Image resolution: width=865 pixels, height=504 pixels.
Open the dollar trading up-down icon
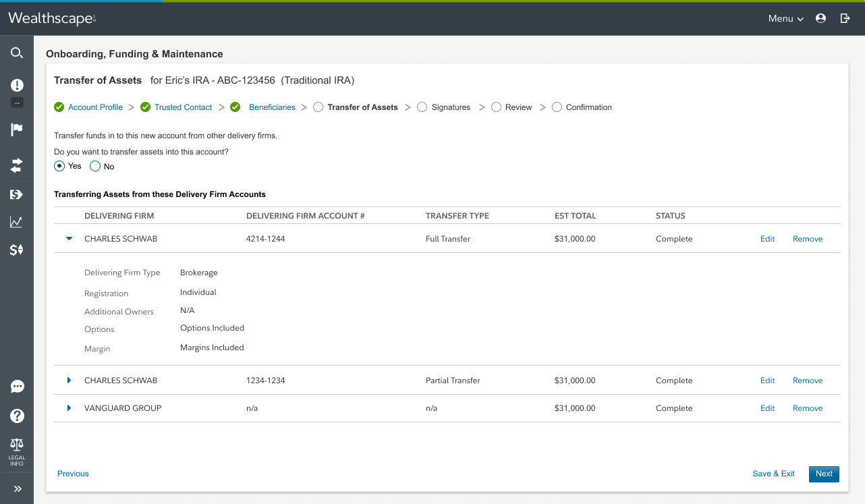17,250
